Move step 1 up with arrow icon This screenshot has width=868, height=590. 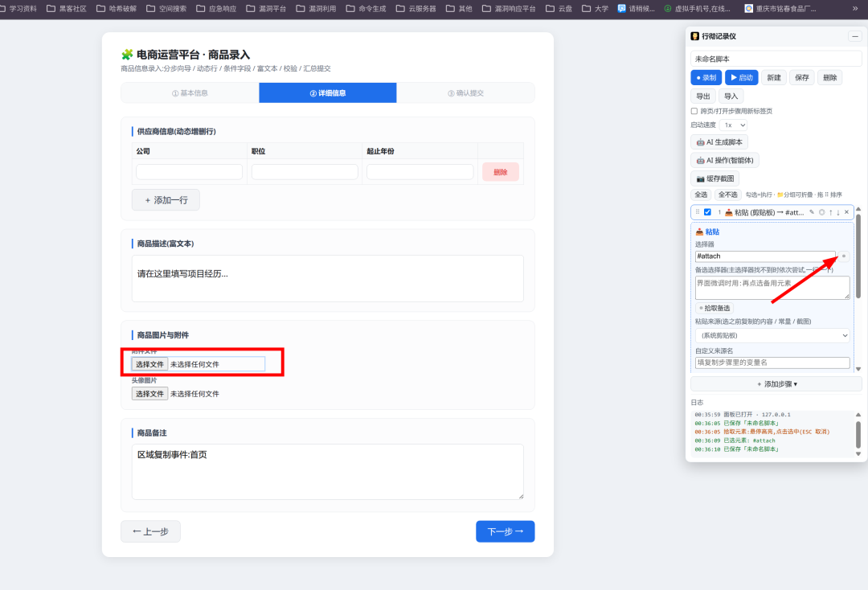(x=830, y=212)
